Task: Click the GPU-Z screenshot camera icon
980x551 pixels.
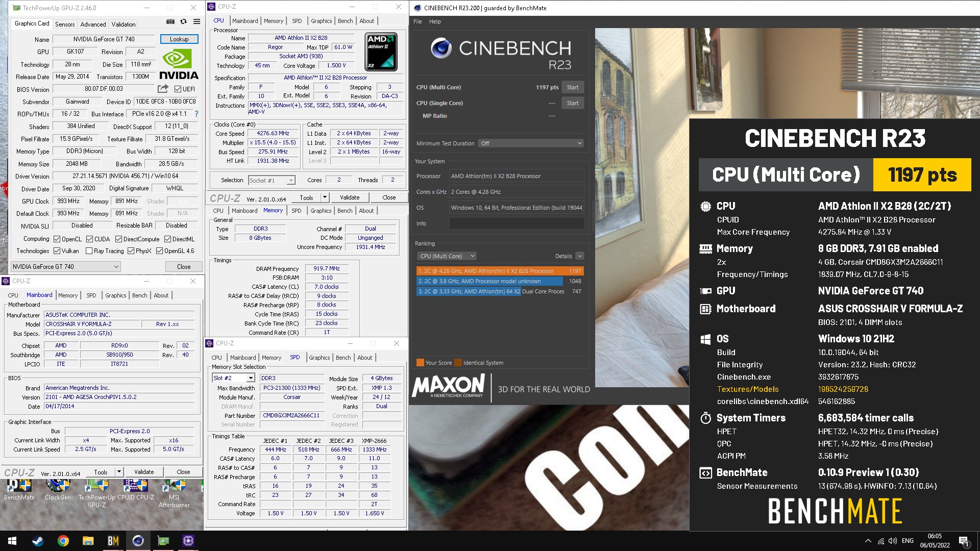Action: click(170, 22)
